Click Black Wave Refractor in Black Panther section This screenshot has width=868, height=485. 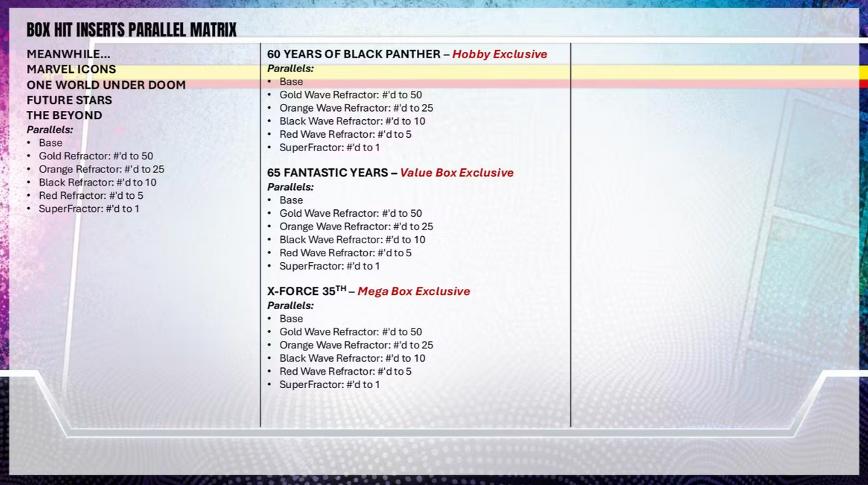pos(353,121)
